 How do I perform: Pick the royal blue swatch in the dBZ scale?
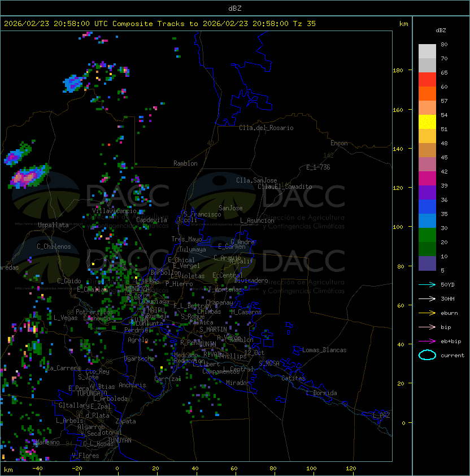click(x=427, y=207)
